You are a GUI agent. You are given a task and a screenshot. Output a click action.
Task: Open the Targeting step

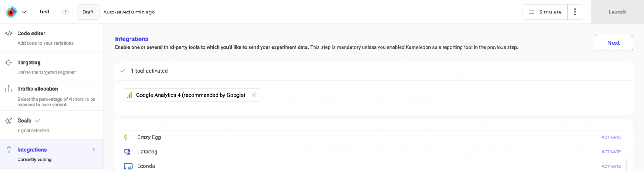tap(29, 63)
